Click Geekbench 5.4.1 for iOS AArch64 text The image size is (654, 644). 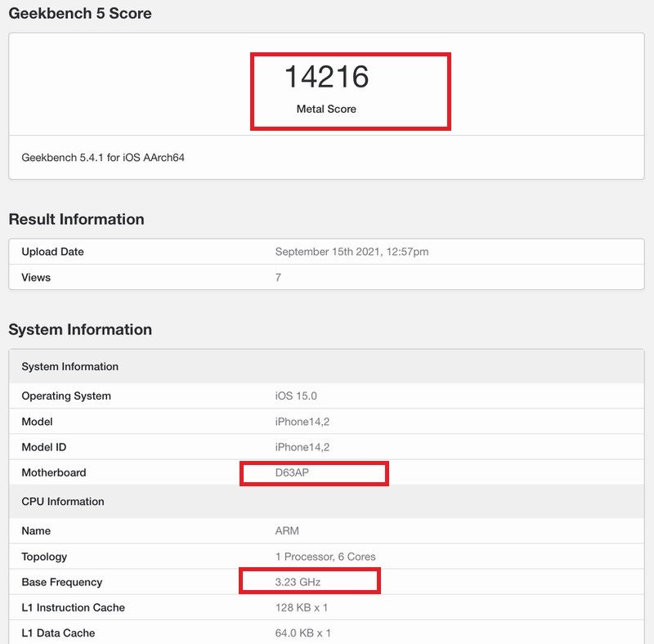pyautogui.click(x=103, y=157)
